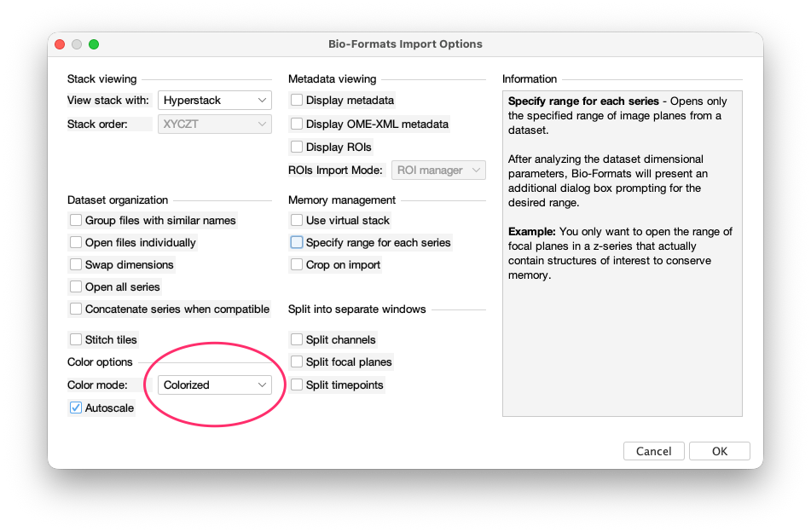Tick Group files with similar names
This screenshot has height=532, width=811.
pos(76,220)
